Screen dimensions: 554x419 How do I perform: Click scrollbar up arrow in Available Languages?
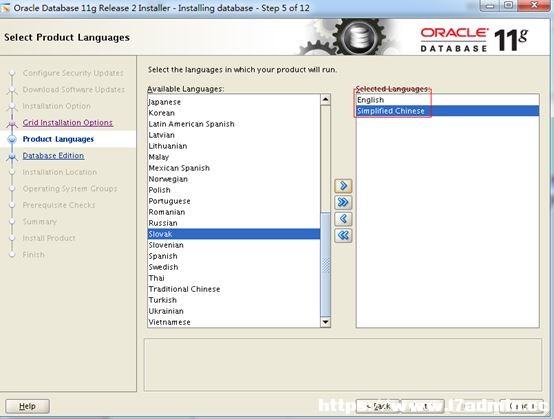point(325,100)
